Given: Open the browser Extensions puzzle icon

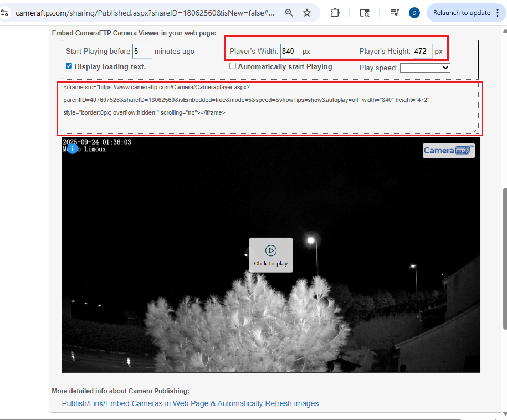Looking at the screenshot, I should coord(335,13).
